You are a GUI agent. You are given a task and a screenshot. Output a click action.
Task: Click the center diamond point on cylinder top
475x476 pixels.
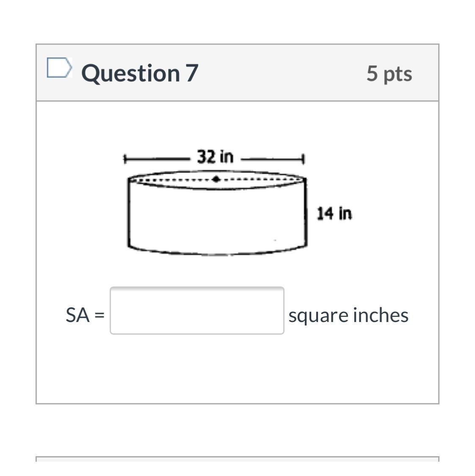coord(216,179)
